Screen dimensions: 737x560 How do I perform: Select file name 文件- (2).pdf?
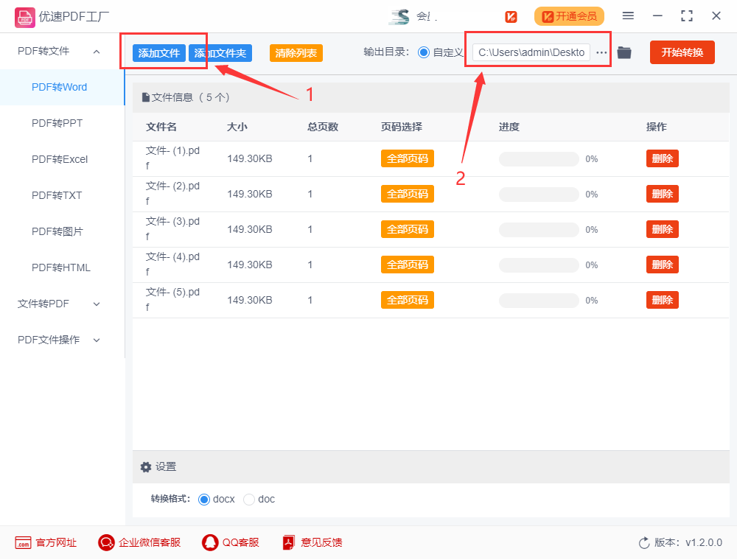tap(172, 194)
